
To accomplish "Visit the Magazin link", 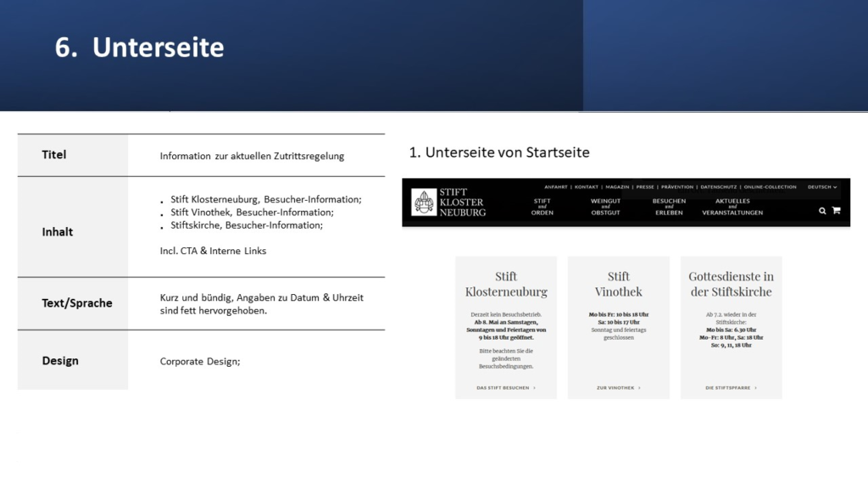I will (617, 187).
